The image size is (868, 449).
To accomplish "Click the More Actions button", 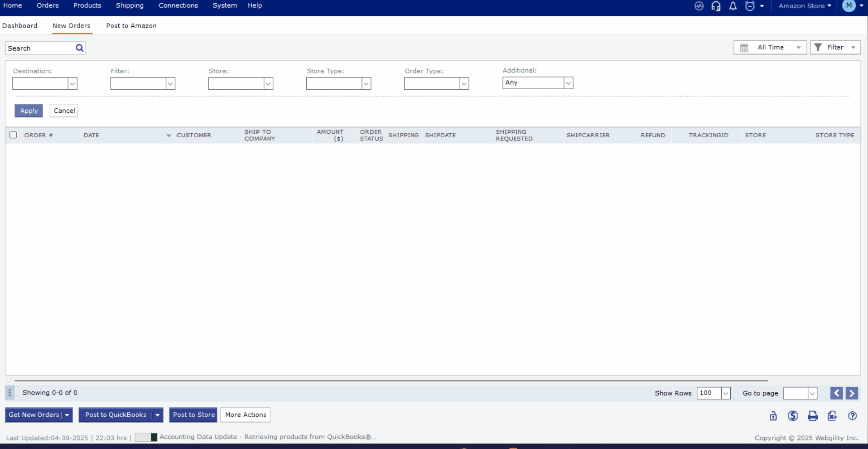I will point(245,415).
